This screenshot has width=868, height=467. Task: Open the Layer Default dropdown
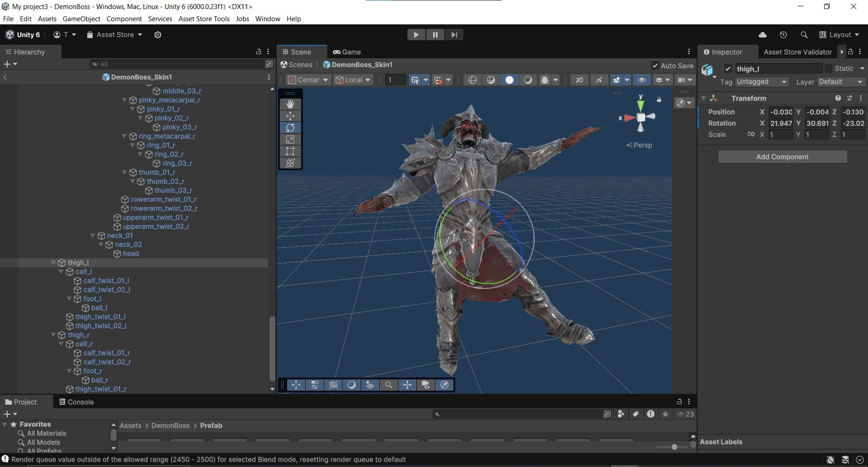841,82
